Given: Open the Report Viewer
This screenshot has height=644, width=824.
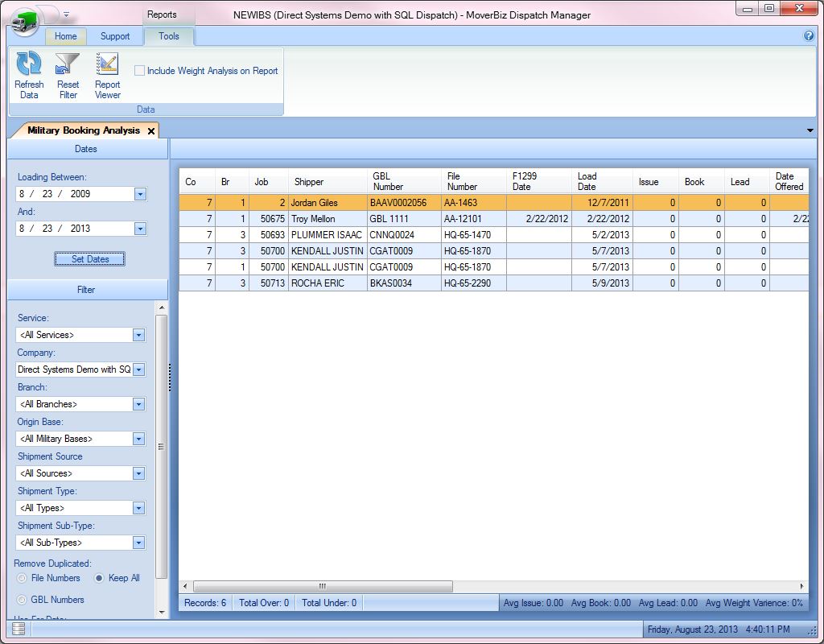Looking at the screenshot, I should point(107,64).
